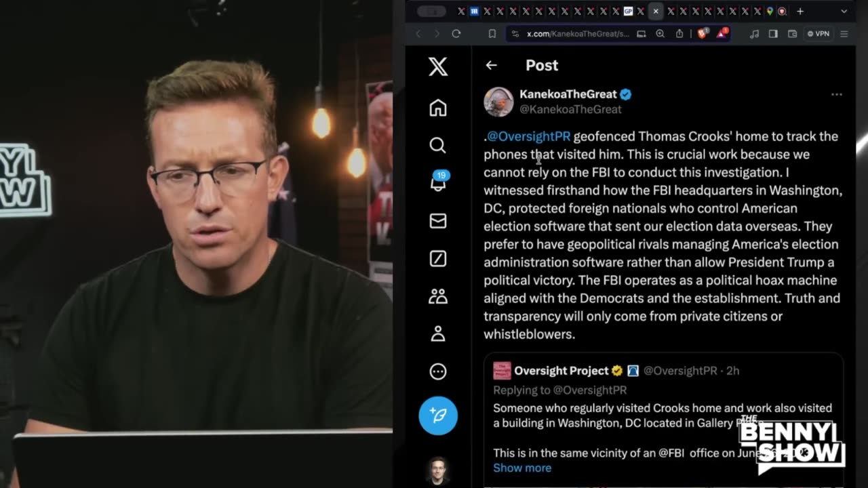Expand quoted post with Show more
868x488 pixels.
pyautogui.click(x=522, y=468)
